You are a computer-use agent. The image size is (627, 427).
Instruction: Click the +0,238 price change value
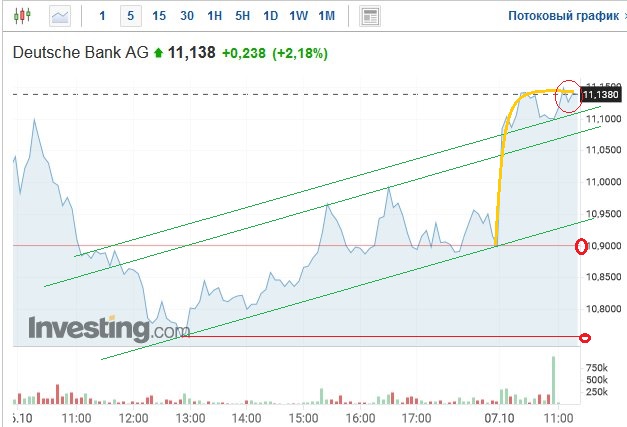tap(244, 53)
